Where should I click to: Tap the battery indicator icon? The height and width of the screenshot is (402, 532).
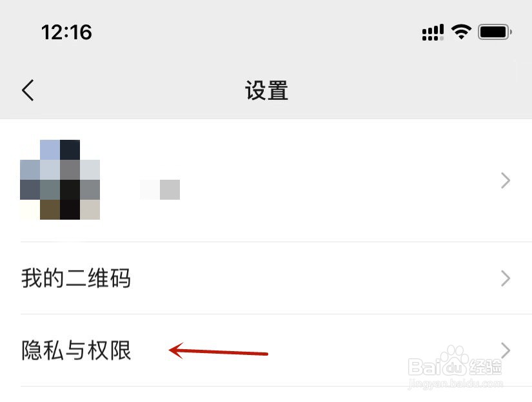point(495,32)
